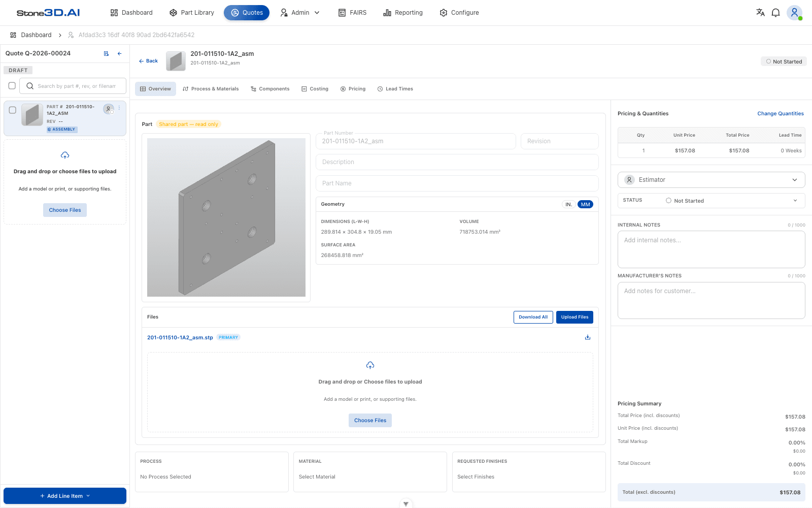The width and height of the screenshot is (812, 508).
Task: Check the 201-011510-1A2_ASM line item checkbox
Action: (x=13, y=110)
